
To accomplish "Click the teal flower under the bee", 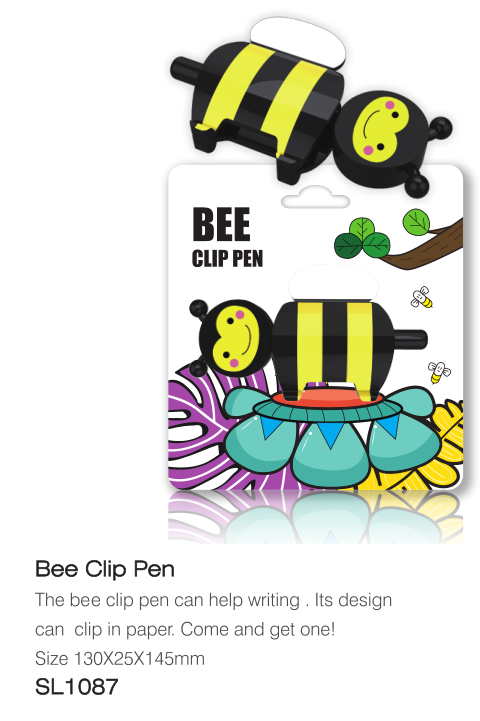I will coord(330,437).
